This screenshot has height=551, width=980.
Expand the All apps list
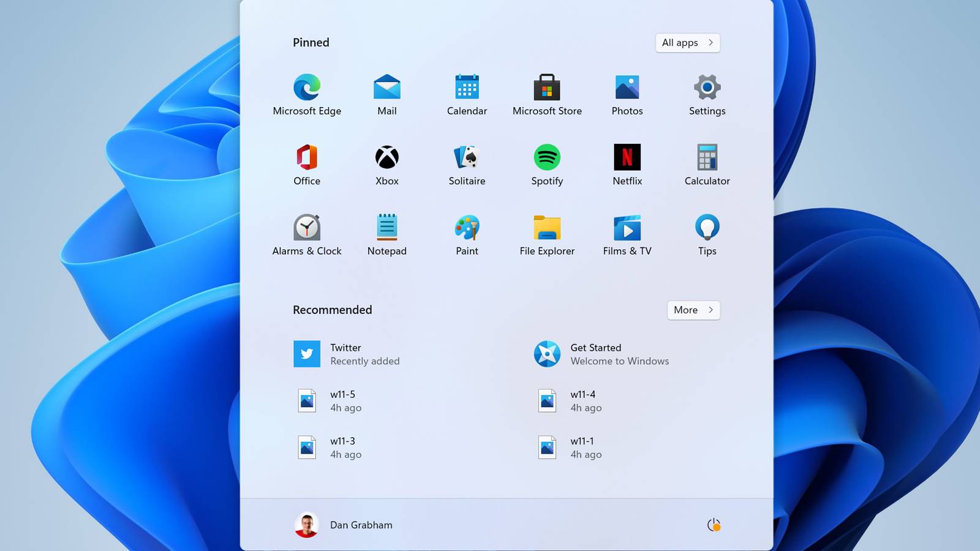[687, 43]
